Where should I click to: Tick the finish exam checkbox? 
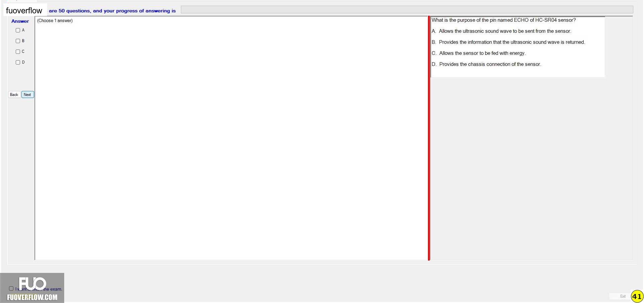tap(11, 289)
